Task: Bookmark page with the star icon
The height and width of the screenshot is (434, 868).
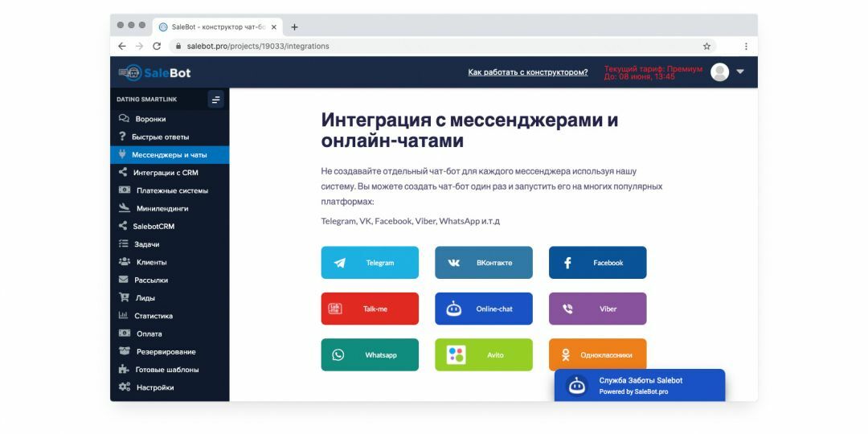Action: coord(707,47)
